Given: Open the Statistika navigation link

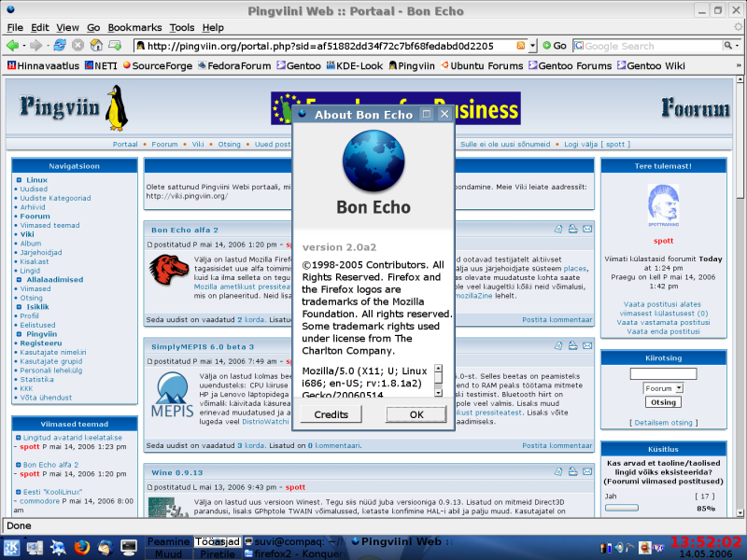Looking at the screenshot, I should (36, 380).
